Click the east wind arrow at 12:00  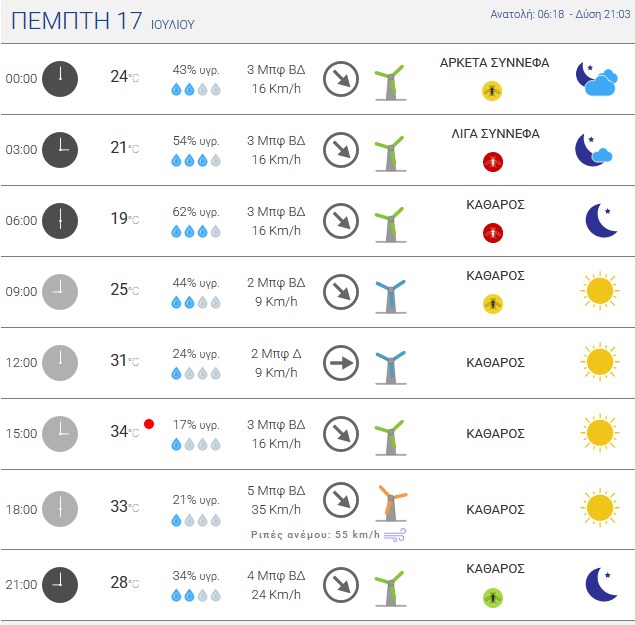(x=341, y=363)
